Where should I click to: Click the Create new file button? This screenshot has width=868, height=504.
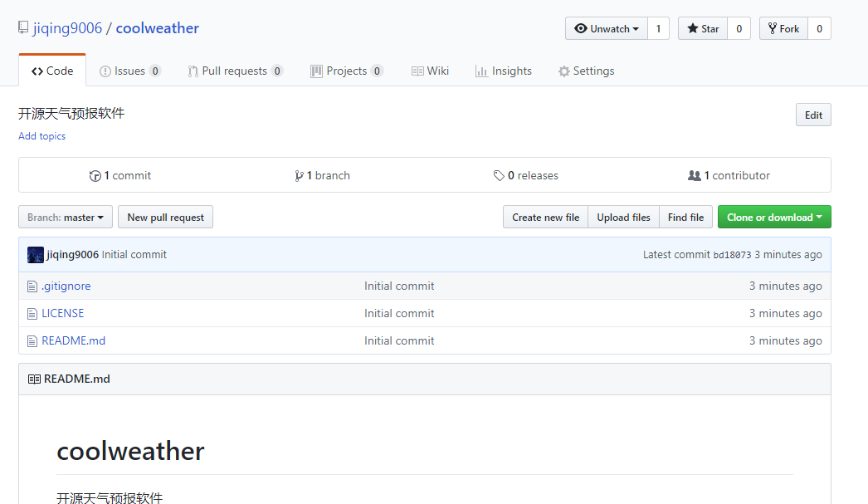pyautogui.click(x=545, y=217)
